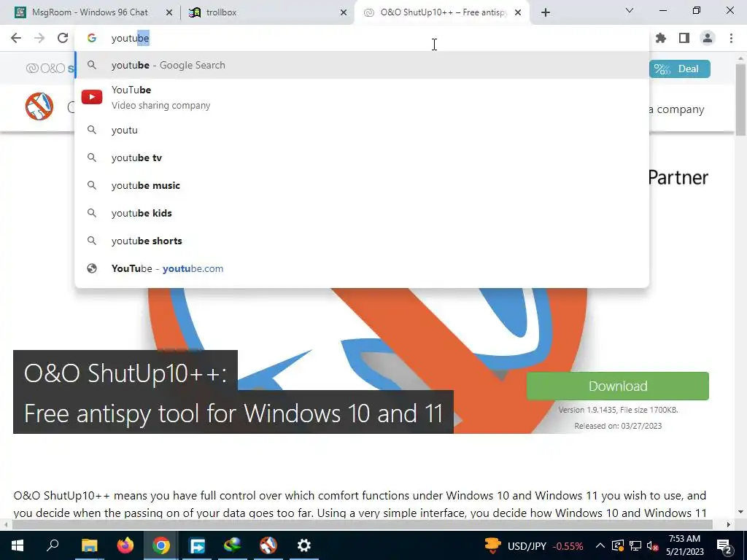747x560 pixels.
Task: Click the muted volume tray icon
Action: 653,545
